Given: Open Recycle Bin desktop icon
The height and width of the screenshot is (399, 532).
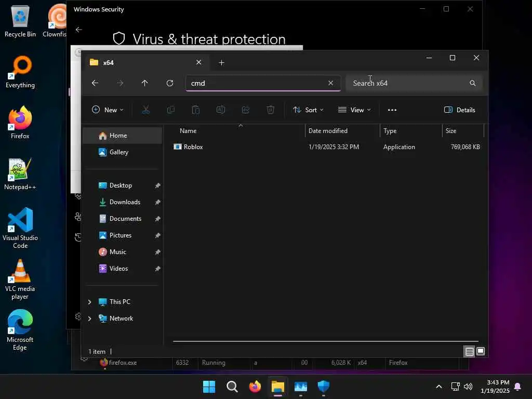Looking at the screenshot, I should pos(20,21).
